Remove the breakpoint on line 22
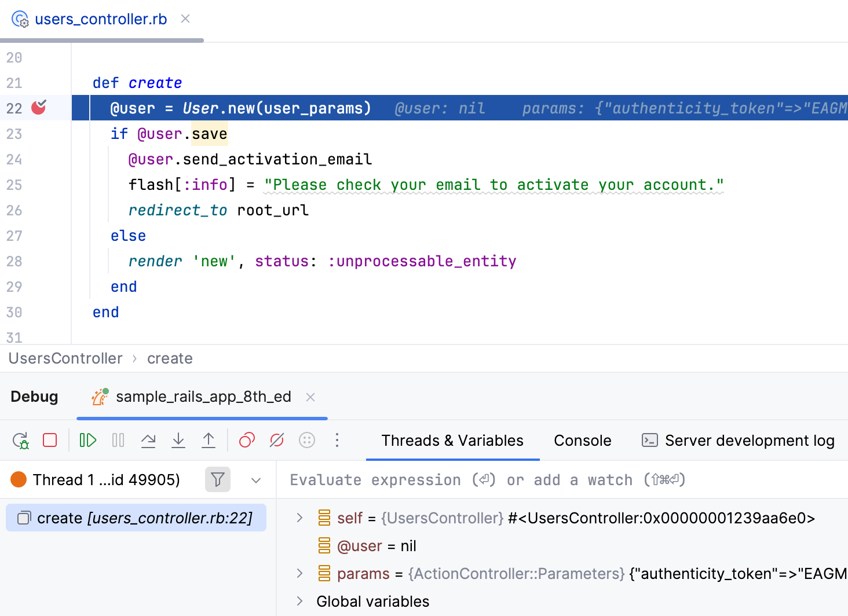Viewport: 848px width, 616px height. [x=39, y=107]
